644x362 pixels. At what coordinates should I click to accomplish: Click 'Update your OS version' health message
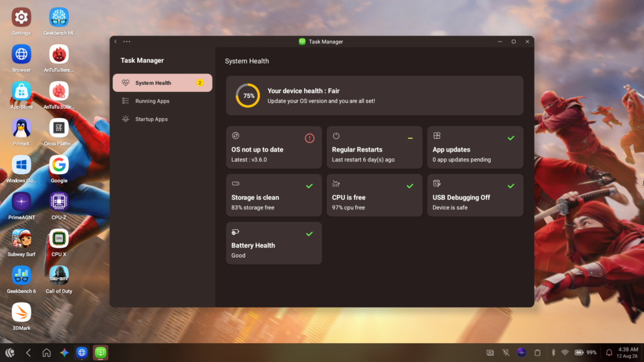321,101
